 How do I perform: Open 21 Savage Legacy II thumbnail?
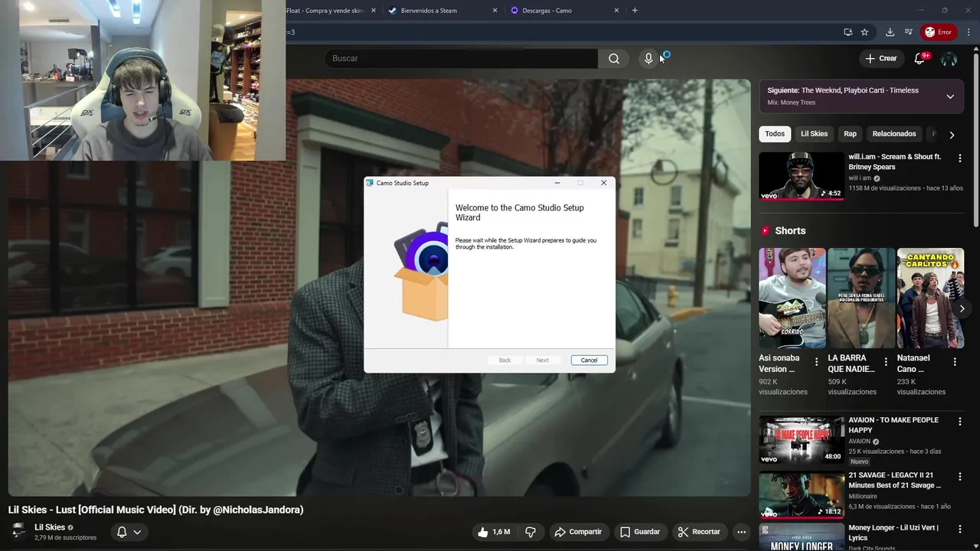[x=802, y=494]
